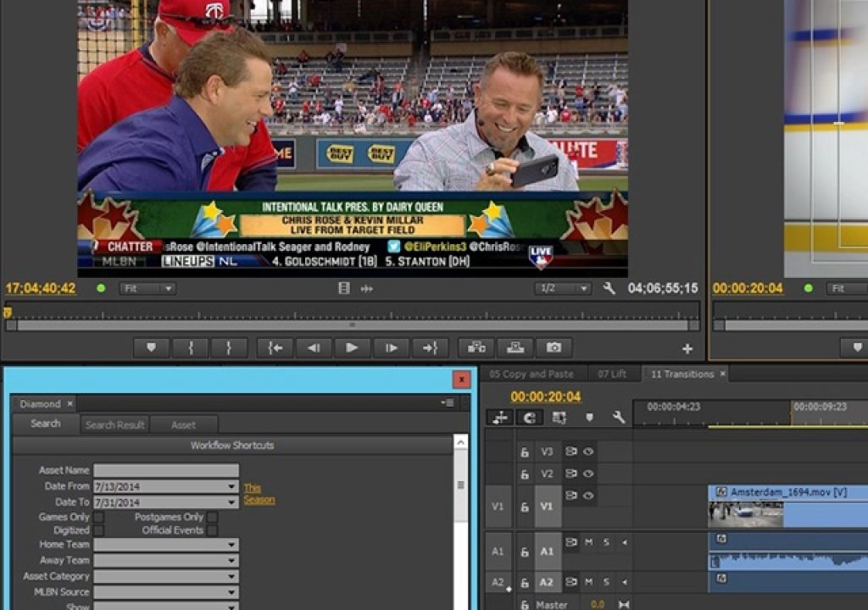Screen dimensions: 868x610
Task: Open the Date To dropdown
Action: pyautogui.click(x=232, y=502)
